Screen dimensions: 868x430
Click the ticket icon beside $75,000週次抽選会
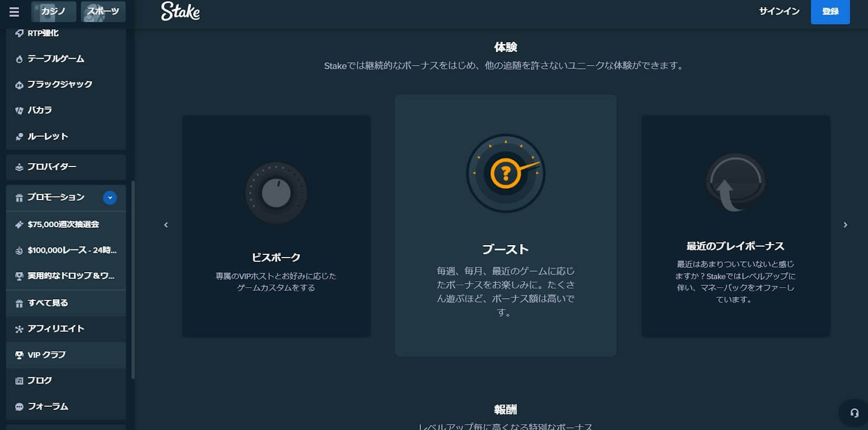click(x=19, y=224)
